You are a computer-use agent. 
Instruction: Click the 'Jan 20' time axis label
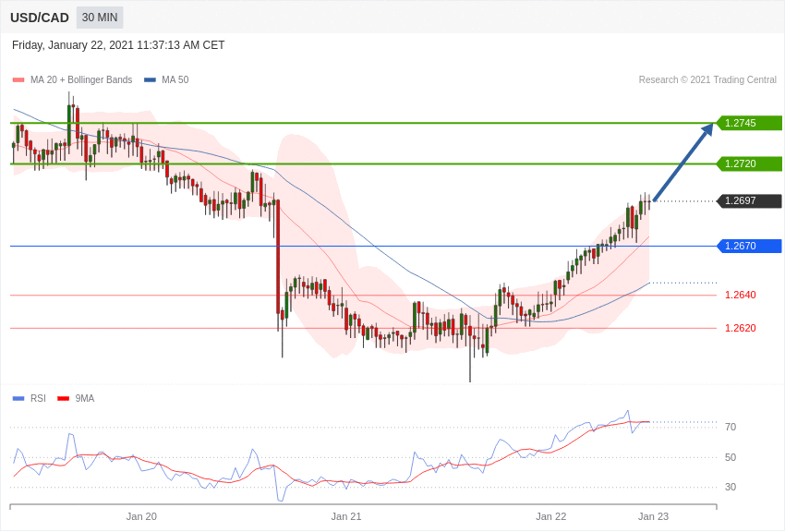[x=141, y=516]
